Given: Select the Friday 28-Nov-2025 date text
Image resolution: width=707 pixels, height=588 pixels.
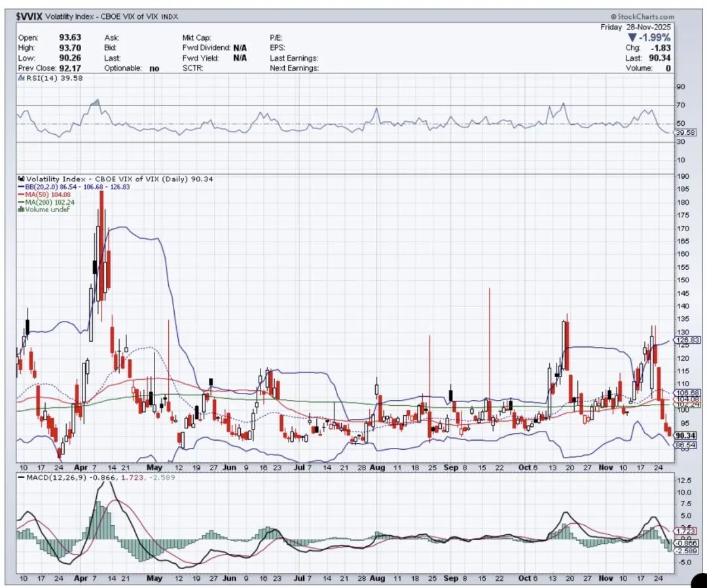Looking at the screenshot, I should click(x=635, y=28).
